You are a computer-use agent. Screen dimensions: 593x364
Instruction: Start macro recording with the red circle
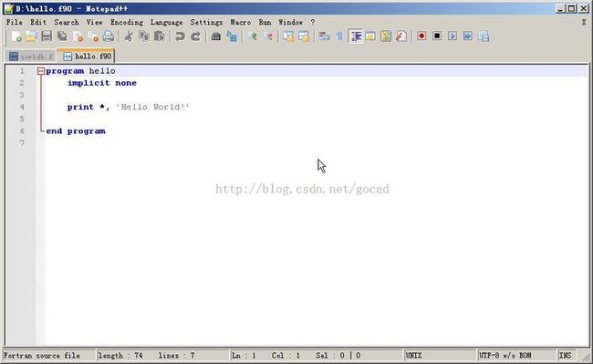pos(421,36)
